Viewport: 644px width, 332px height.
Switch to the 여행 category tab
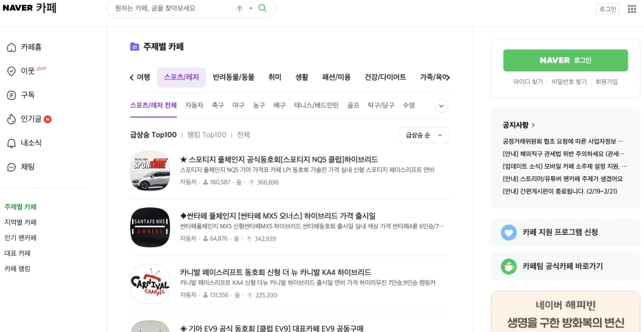point(143,77)
